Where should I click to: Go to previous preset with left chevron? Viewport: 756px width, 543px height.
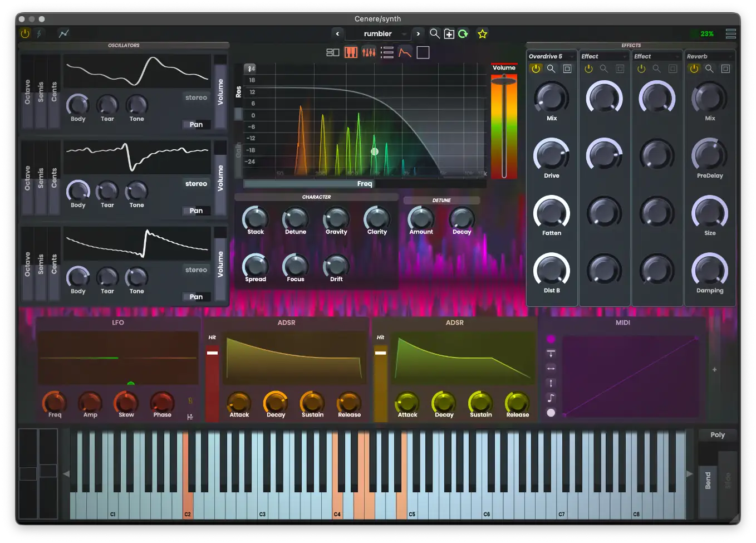pos(337,34)
